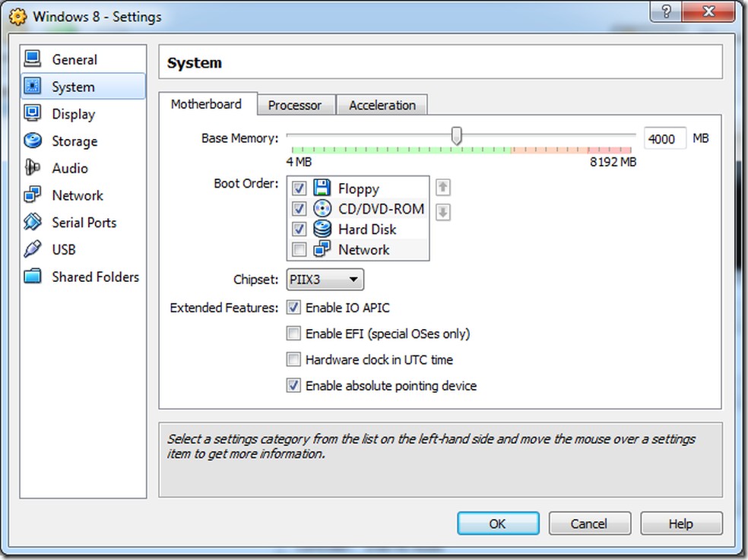This screenshot has width=748, height=560.
Task: Click the CD/DVD-ROM disc icon in boot order
Action: (x=322, y=208)
